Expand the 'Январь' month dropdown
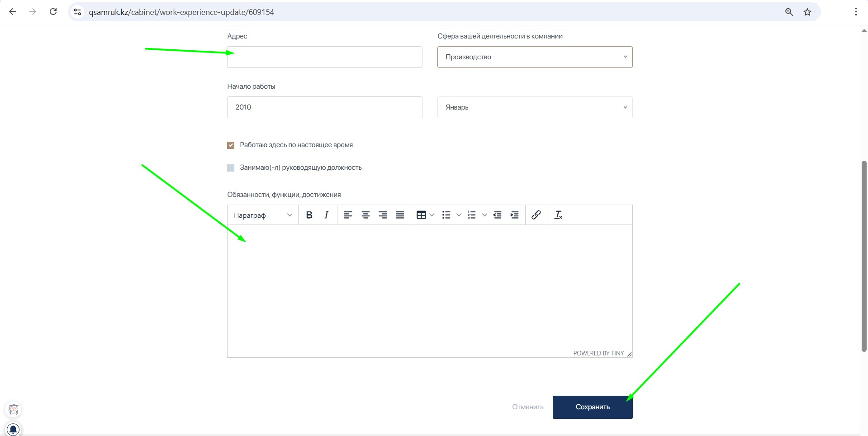Screen dimensions: 868x436 [535, 107]
